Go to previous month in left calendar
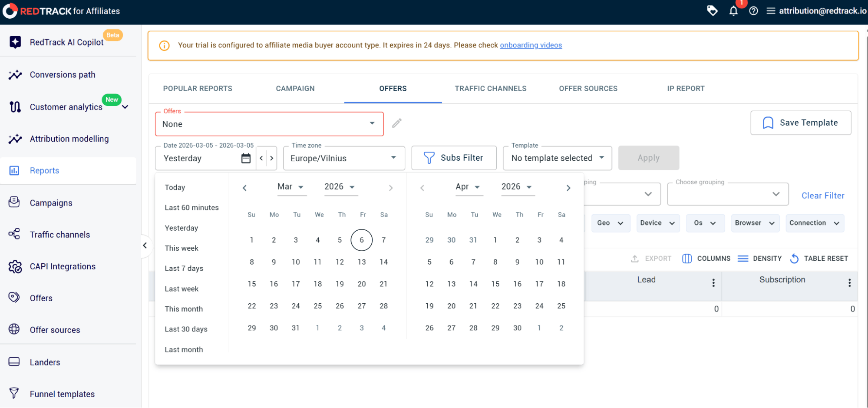This screenshot has width=868, height=408. (244, 188)
